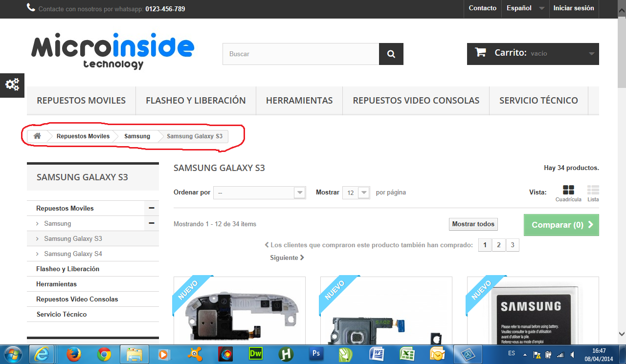Click the Siguiente next page link
This screenshot has height=364, width=626.
click(x=287, y=257)
